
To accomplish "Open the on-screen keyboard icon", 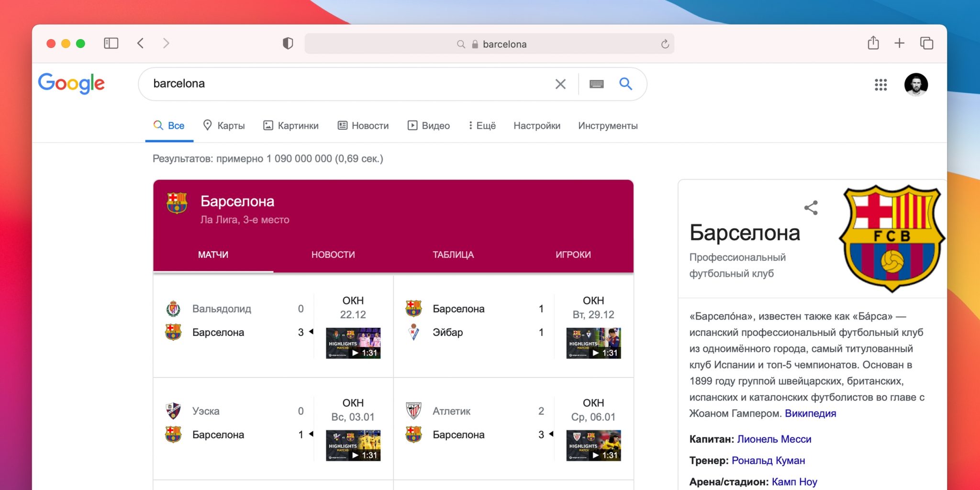I will click(596, 84).
